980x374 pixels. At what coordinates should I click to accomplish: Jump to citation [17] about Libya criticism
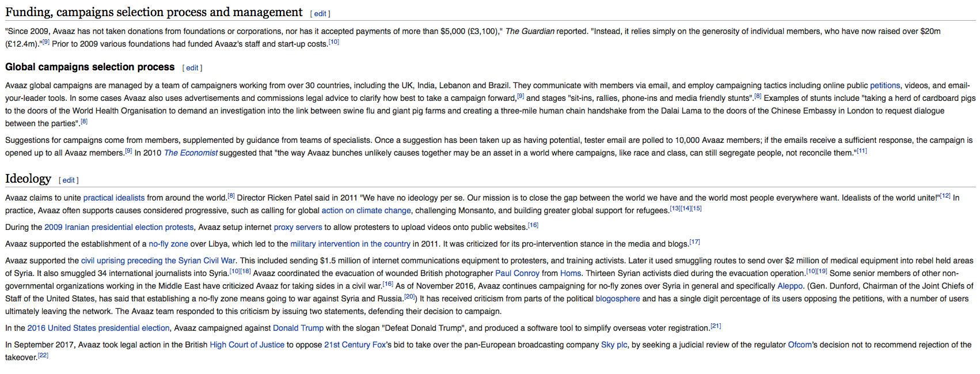coord(695,242)
